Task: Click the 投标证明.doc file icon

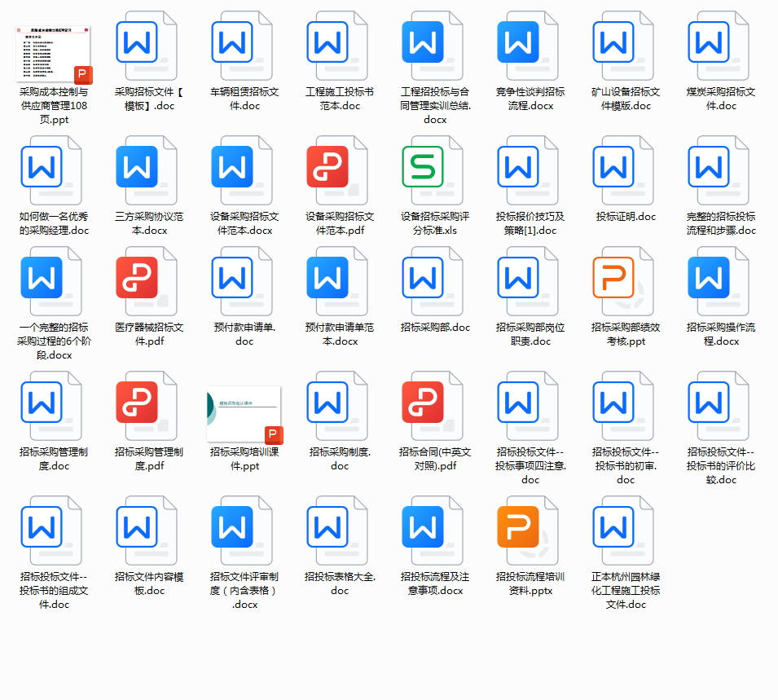Action: pyautogui.click(x=623, y=171)
